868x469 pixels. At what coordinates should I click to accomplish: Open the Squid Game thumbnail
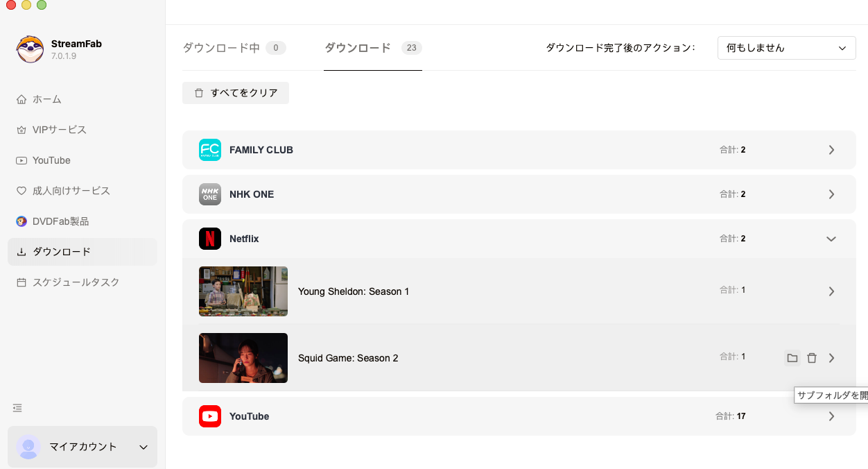click(243, 358)
